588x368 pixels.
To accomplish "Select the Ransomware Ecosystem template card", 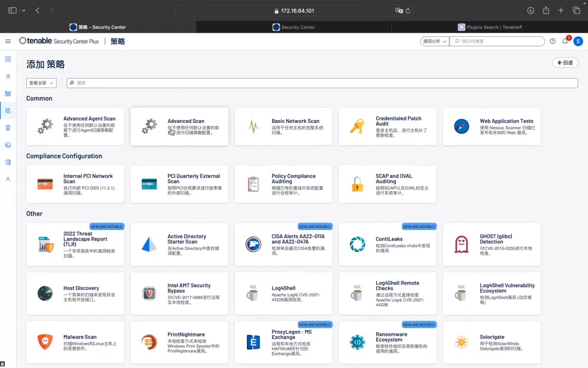I will [388, 342].
